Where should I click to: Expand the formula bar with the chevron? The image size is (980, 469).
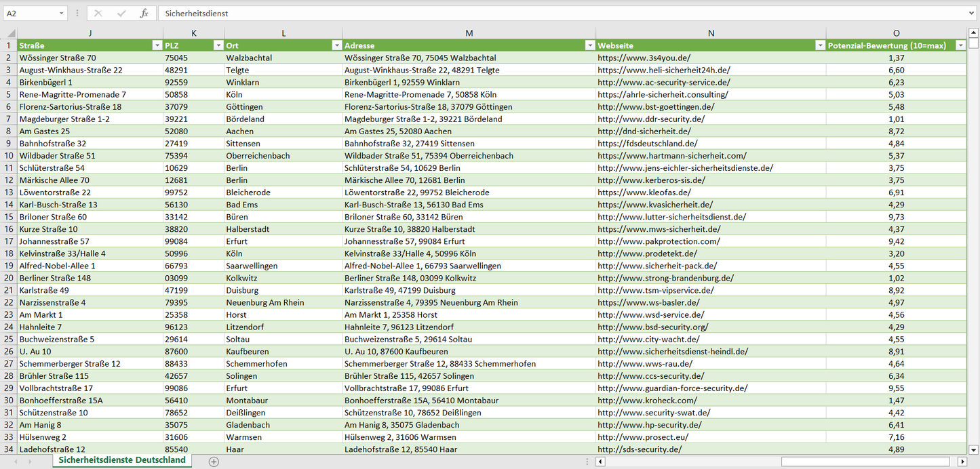click(x=973, y=14)
